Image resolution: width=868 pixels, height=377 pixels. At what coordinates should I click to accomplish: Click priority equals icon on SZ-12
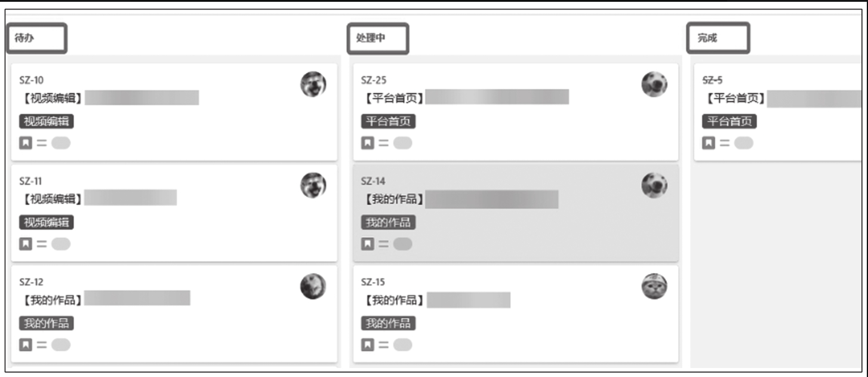tap(42, 345)
